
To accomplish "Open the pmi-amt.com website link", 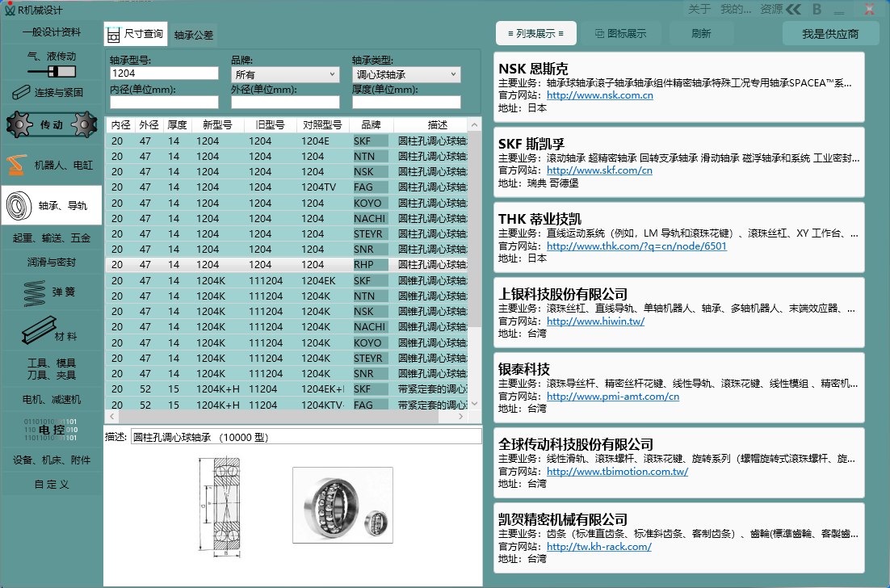I will pyautogui.click(x=613, y=396).
